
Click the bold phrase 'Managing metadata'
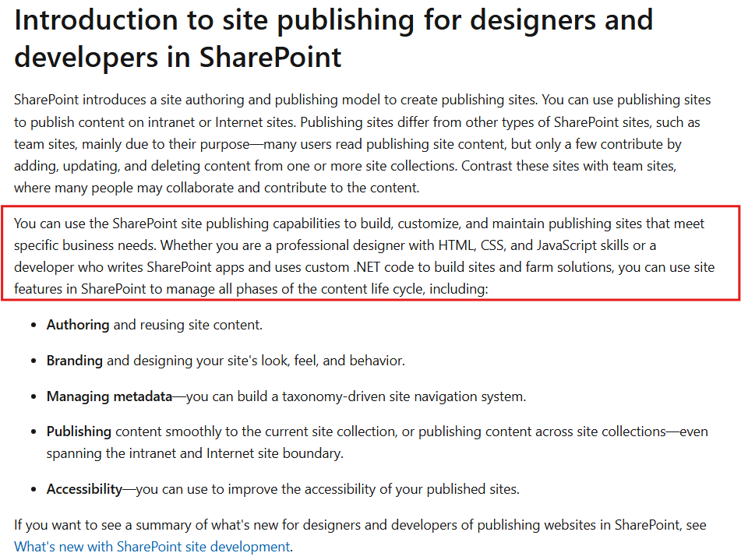pyautogui.click(x=109, y=396)
